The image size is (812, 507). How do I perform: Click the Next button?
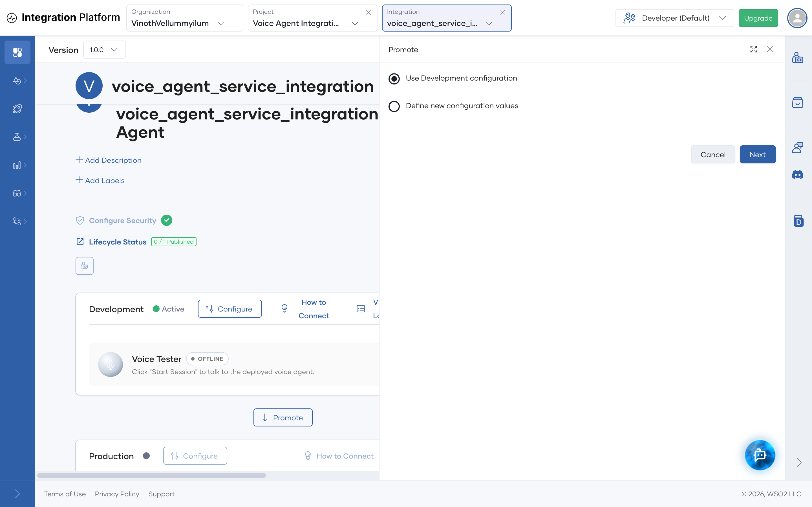pyautogui.click(x=758, y=154)
